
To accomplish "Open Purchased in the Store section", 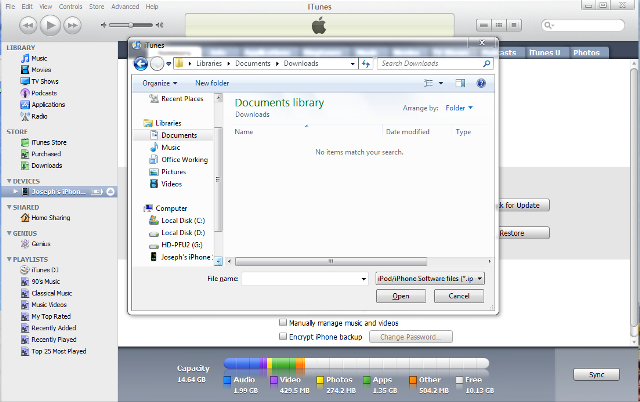I will pos(46,154).
